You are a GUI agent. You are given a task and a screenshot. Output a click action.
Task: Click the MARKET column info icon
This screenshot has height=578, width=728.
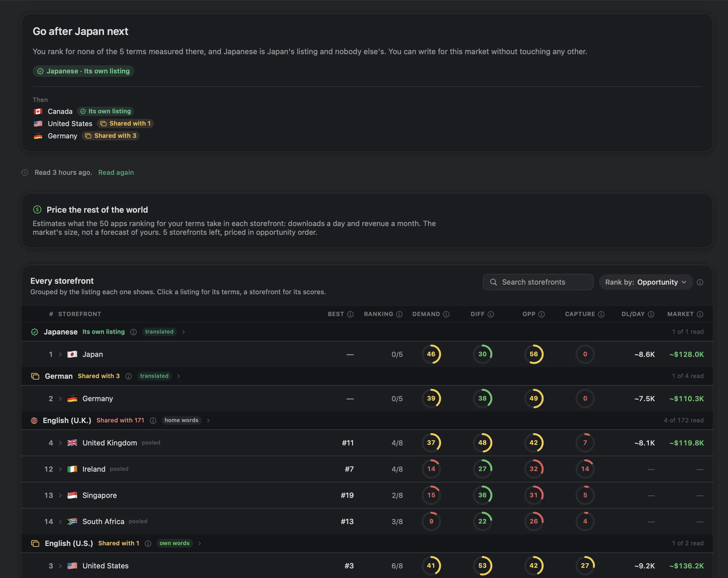pyautogui.click(x=700, y=314)
